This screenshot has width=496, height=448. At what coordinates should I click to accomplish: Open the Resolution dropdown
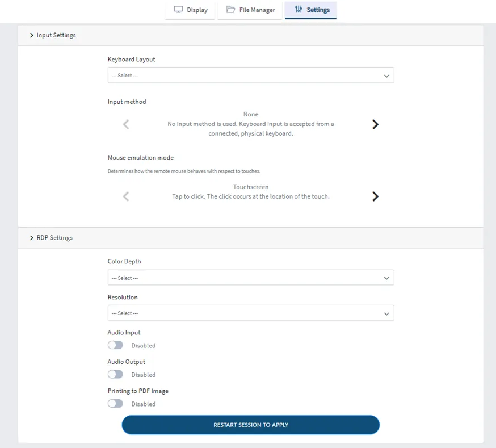tap(251, 313)
